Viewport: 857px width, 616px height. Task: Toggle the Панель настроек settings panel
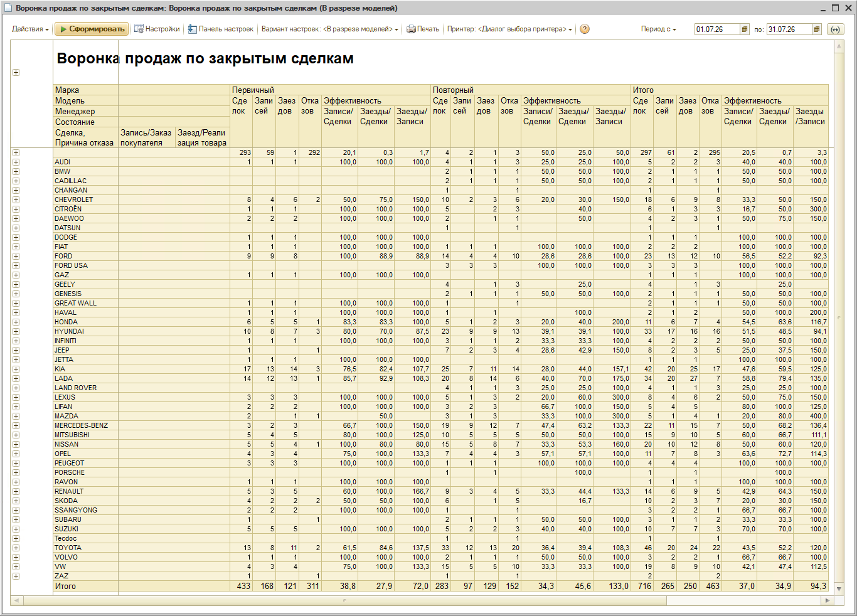click(x=221, y=29)
